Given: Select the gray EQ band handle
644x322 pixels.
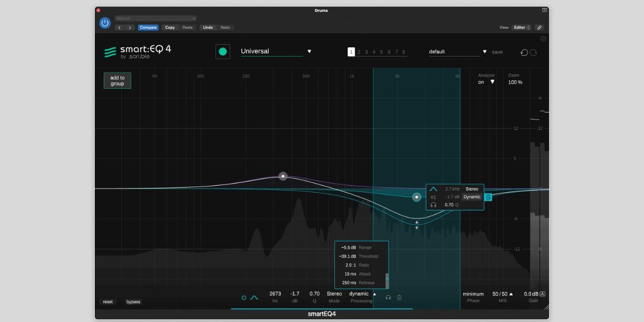Looking at the screenshot, I should (x=283, y=176).
